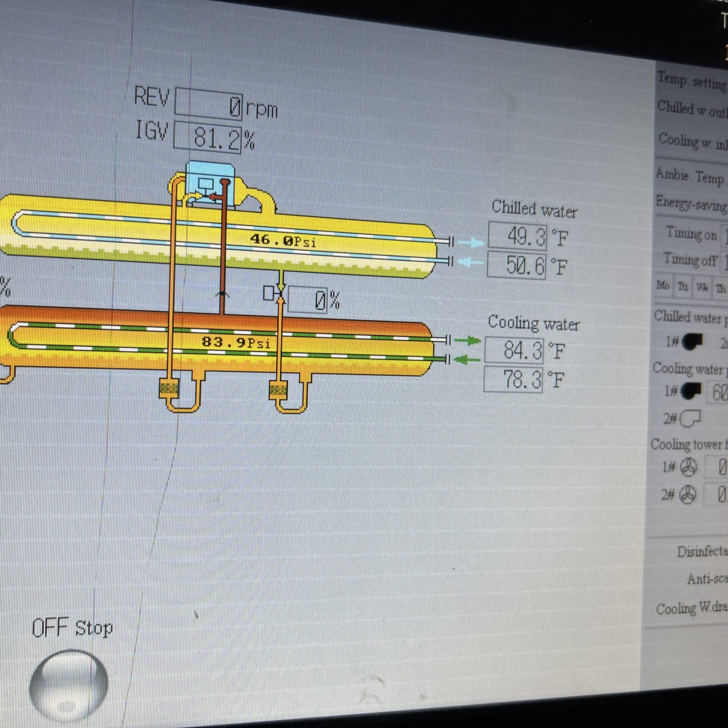728x728 pixels.
Task: Toggle the Tu weekday button
Action: [x=682, y=287]
